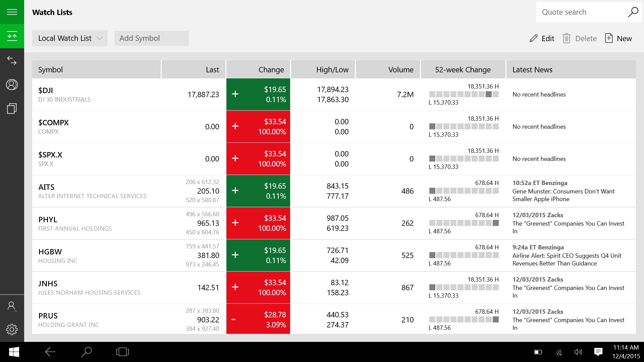The height and width of the screenshot is (362, 644).
Task: Select the sign-in account icon above Settings
Action: tap(12, 306)
